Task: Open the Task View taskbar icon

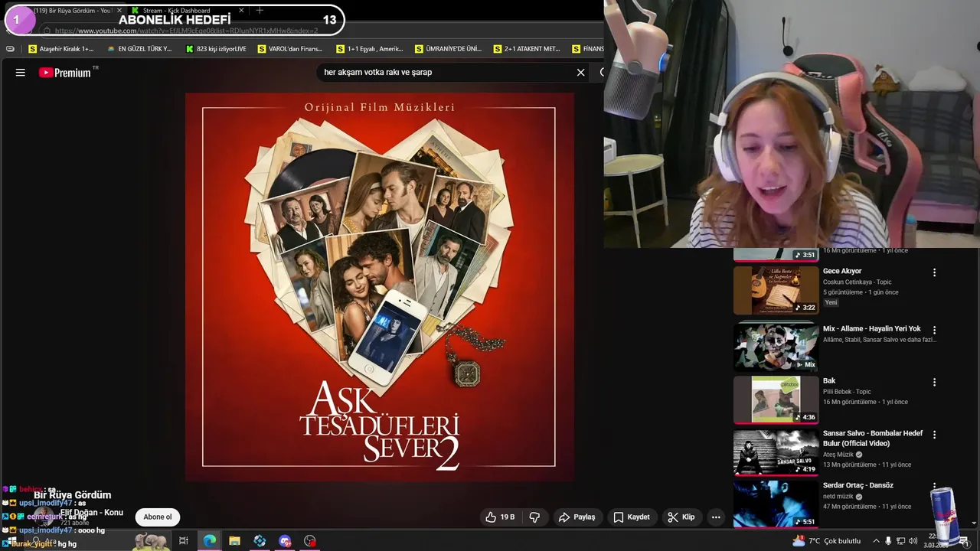Action: (x=184, y=541)
